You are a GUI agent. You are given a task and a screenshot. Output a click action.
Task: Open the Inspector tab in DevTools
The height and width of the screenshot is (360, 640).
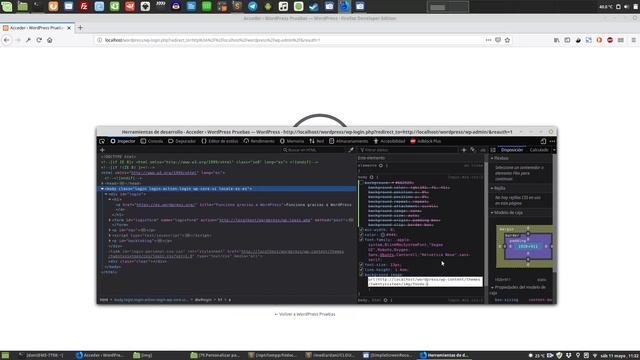pyautogui.click(x=123, y=141)
